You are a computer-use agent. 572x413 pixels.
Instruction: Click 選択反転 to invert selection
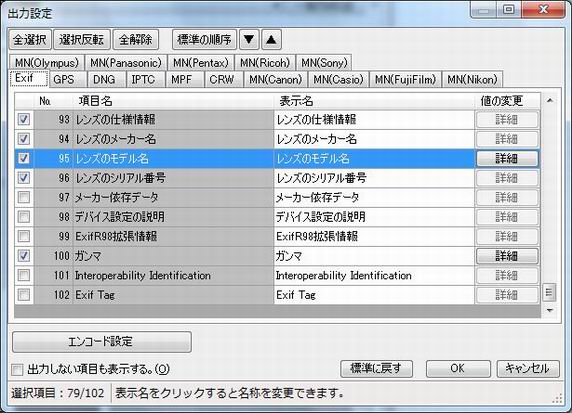(x=82, y=39)
